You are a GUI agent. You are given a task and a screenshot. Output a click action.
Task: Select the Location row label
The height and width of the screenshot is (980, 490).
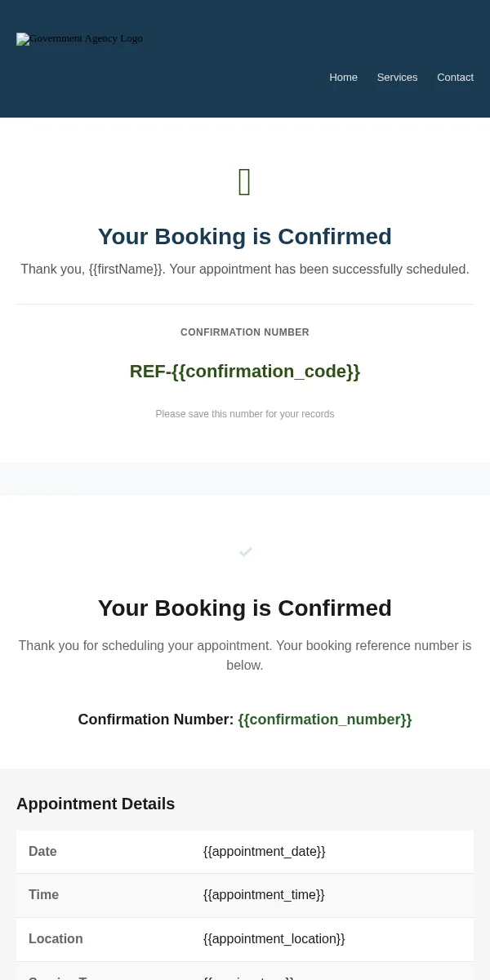[x=56, y=939]
